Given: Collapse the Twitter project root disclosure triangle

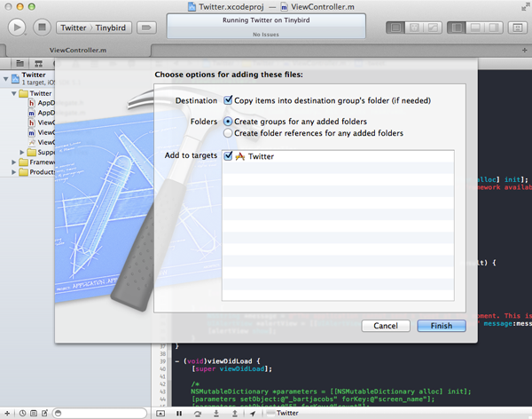Looking at the screenshot, I should 5,79.
